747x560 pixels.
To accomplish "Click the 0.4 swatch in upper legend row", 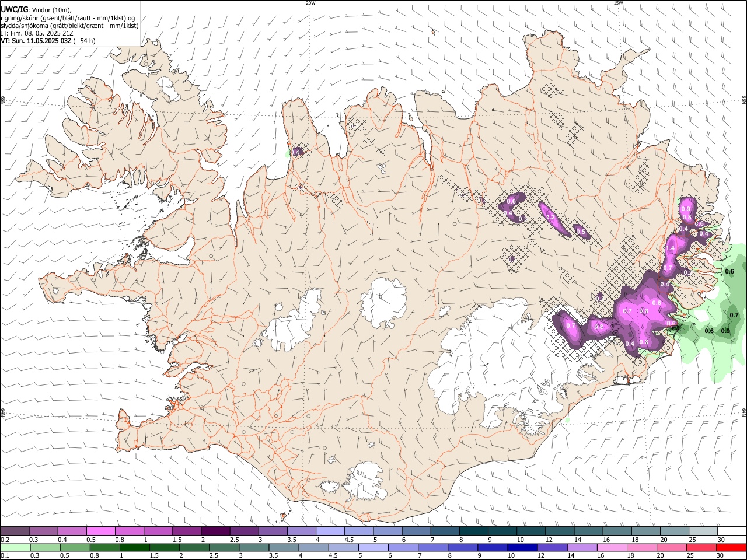I will 72,531.
